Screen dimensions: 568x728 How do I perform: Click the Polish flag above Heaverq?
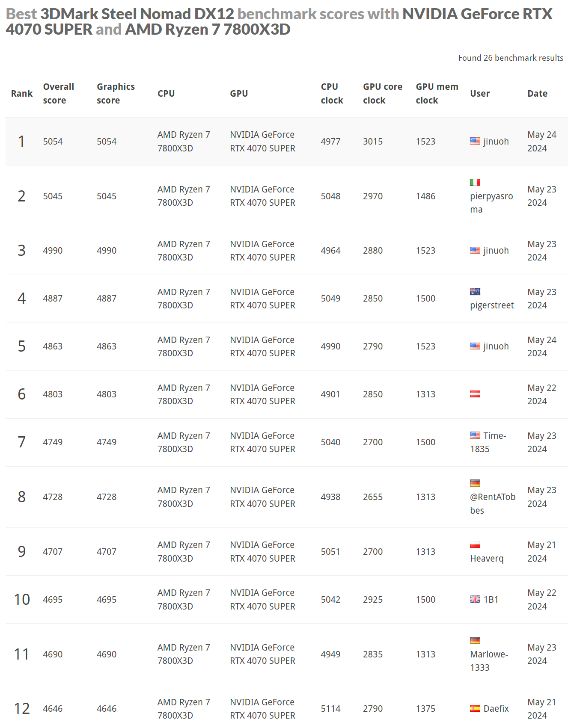tap(475, 545)
